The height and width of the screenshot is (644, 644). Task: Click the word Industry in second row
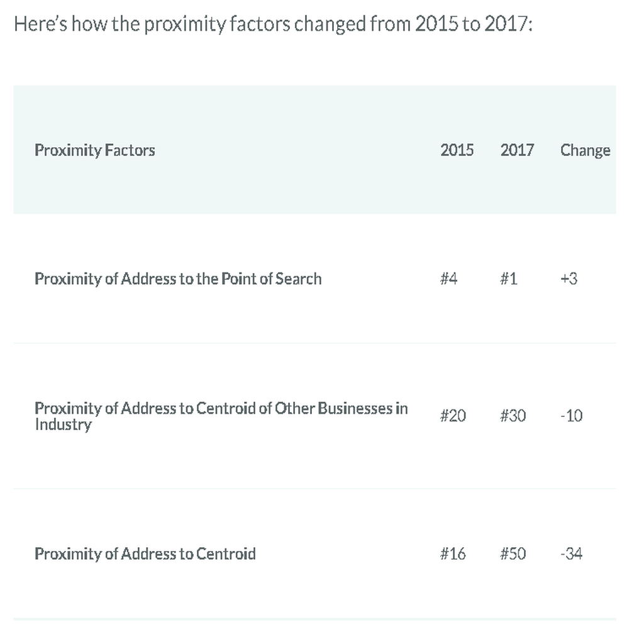click(x=64, y=425)
